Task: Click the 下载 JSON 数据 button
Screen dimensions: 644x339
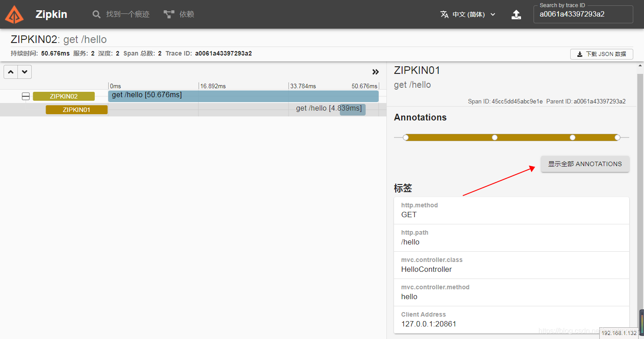Action: [x=602, y=54]
